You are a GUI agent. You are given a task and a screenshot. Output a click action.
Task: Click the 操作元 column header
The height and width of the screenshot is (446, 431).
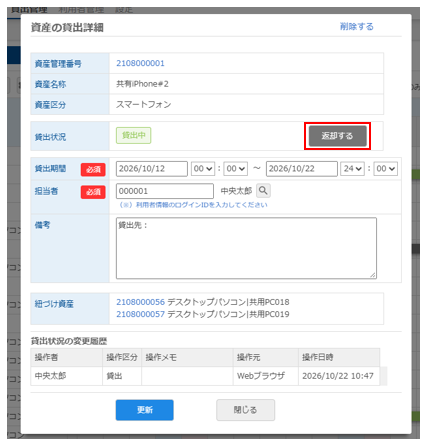pos(266,357)
